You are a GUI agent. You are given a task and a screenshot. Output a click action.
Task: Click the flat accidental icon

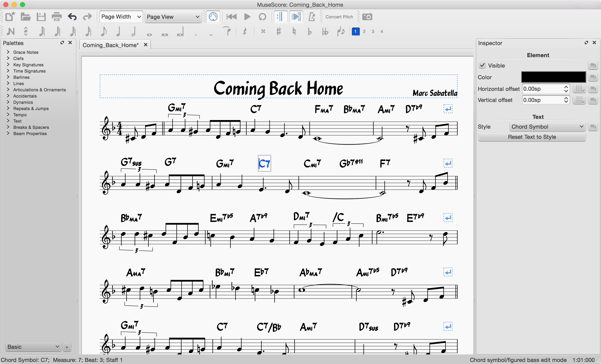point(309,31)
